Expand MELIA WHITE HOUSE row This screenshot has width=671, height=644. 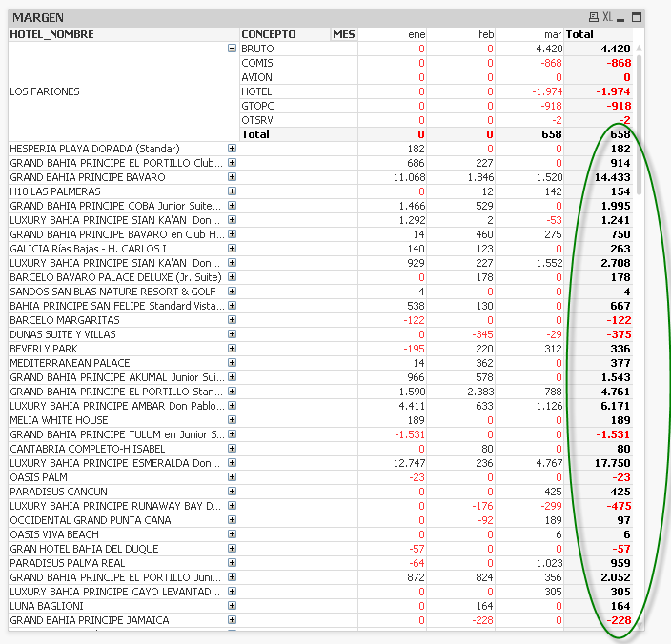click(x=232, y=420)
